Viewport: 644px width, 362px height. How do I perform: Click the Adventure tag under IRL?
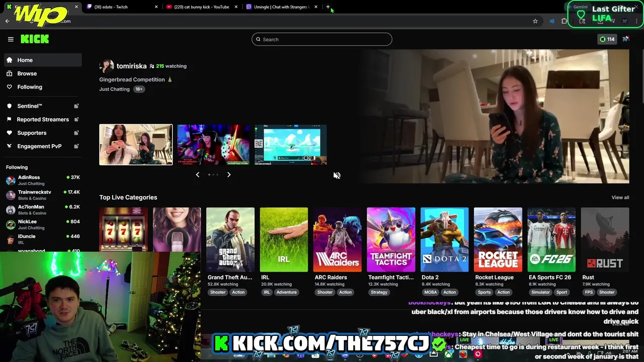(x=286, y=292)
